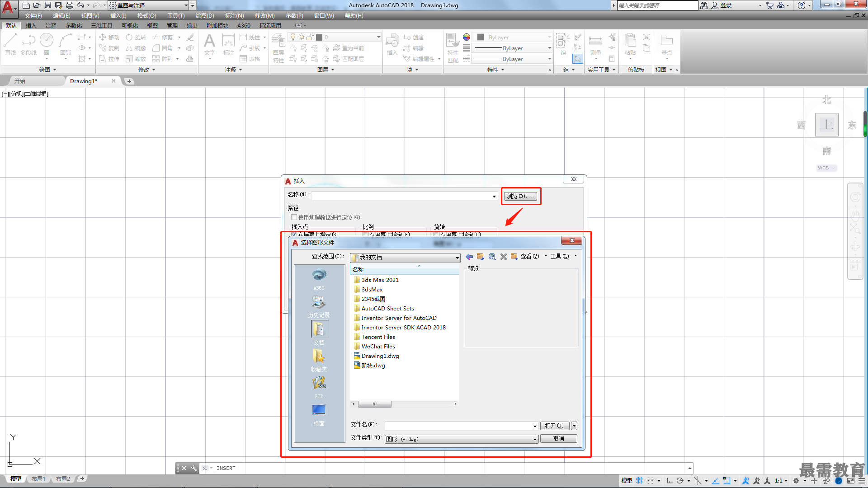The height and width of the screenshot is (488, 868).
Task: Open the layer list dropdown in ribbon
Action: [379, 37]
